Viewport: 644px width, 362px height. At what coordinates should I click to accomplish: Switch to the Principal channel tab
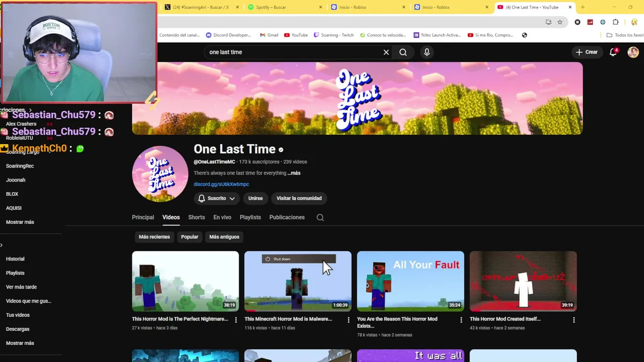tap(143, 217)
